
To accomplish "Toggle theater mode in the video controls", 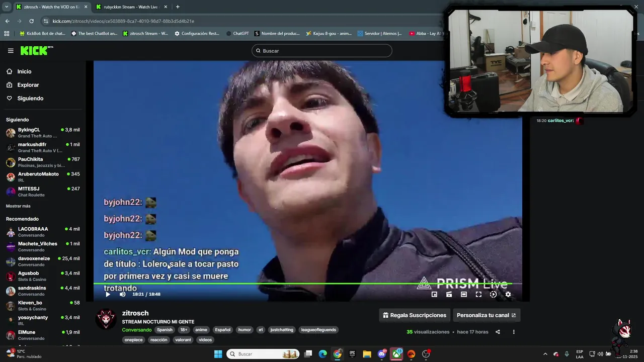I will click(x=464, y=295).
